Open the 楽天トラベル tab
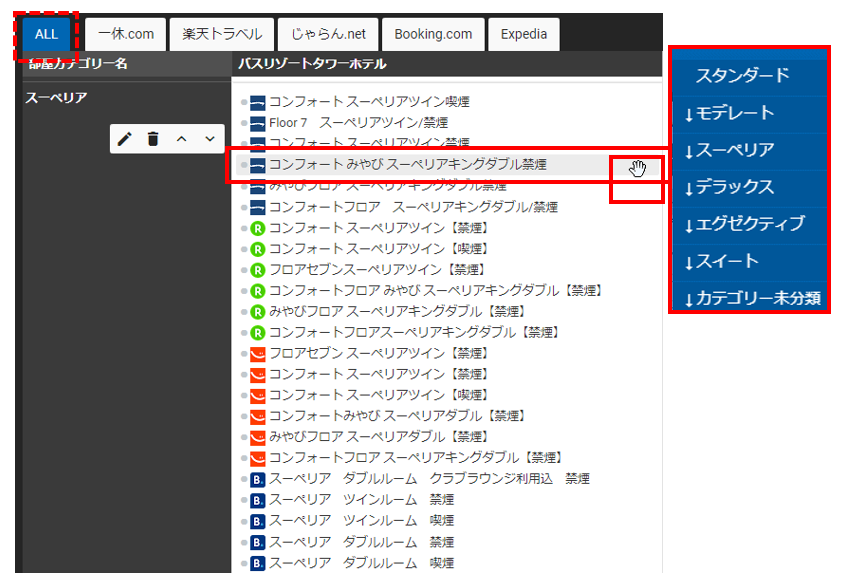The height and width of the screenshot is (585, 864). click(222, 34)
